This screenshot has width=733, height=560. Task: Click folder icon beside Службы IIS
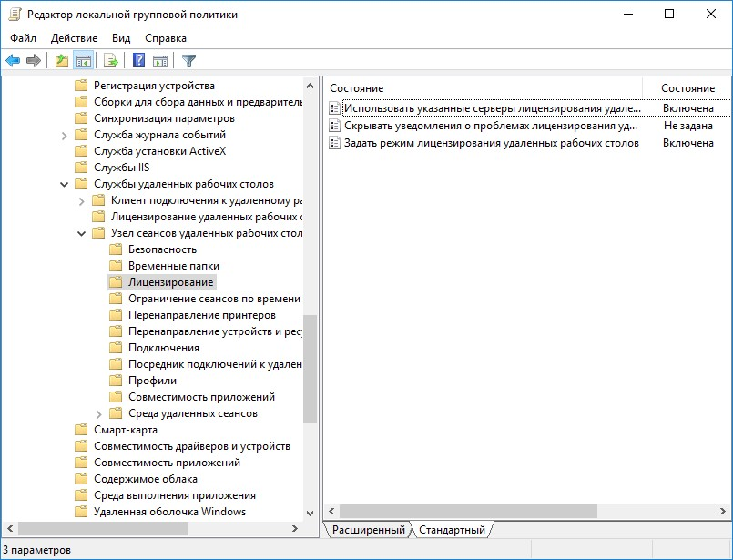[81, 168]
